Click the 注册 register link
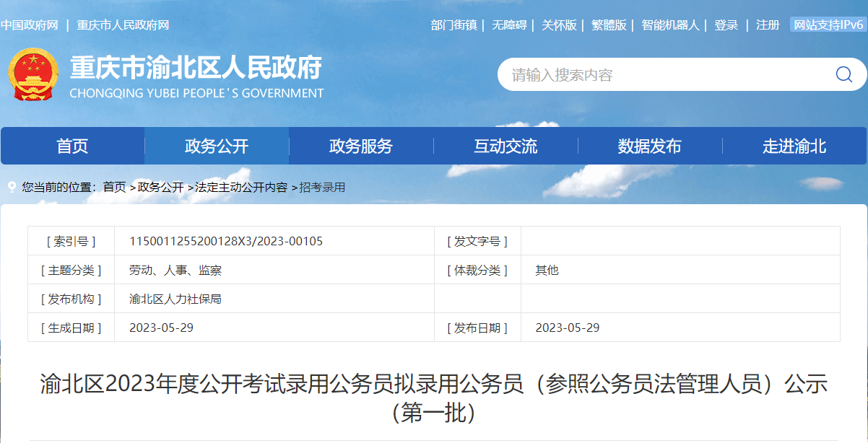 [768, 25]
